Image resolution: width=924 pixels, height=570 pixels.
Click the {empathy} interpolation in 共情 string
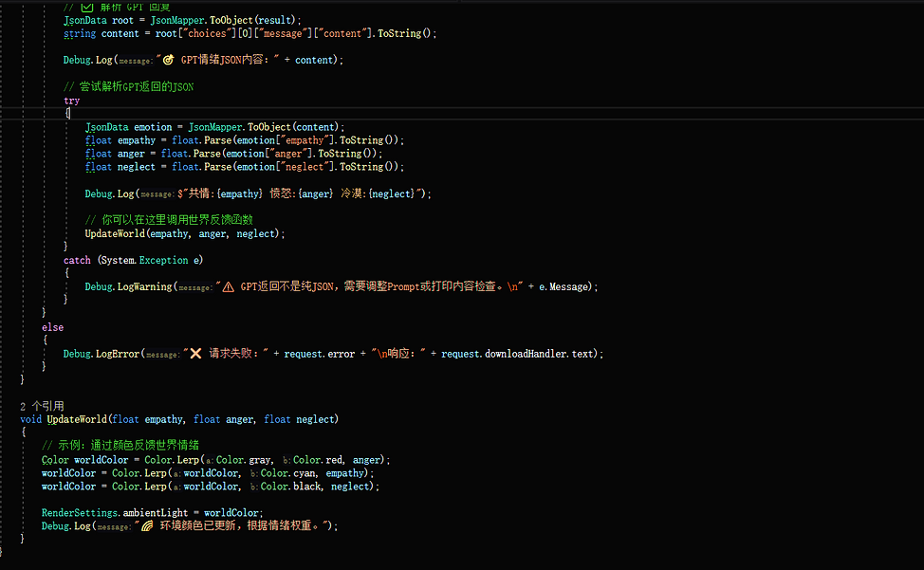pyautogui.click(x=239, y=193)
